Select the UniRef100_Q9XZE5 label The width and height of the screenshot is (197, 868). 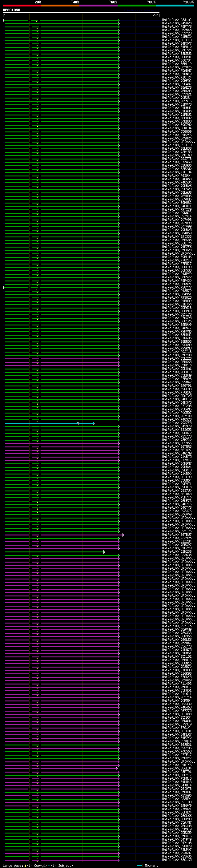click(x=177, y=423)
